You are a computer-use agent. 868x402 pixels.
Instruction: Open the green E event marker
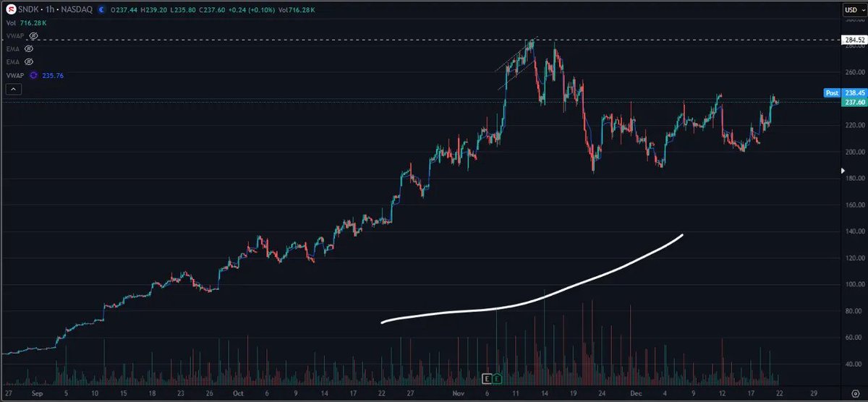point(498,378)
